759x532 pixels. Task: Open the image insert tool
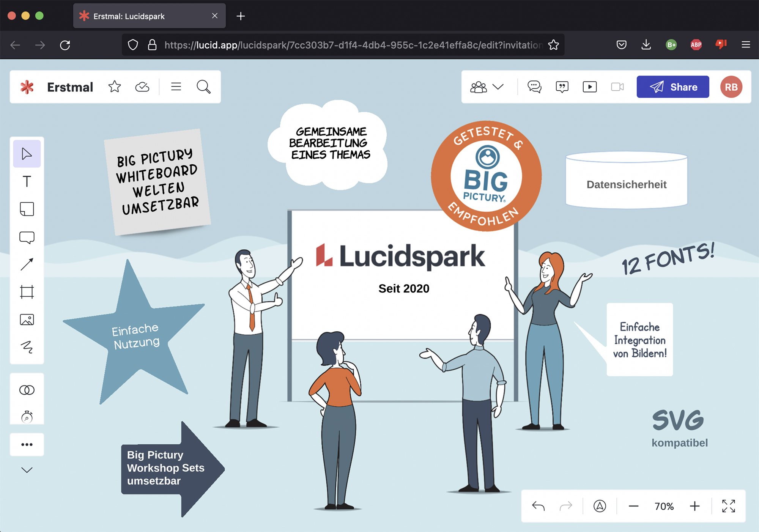coord(27,320)
